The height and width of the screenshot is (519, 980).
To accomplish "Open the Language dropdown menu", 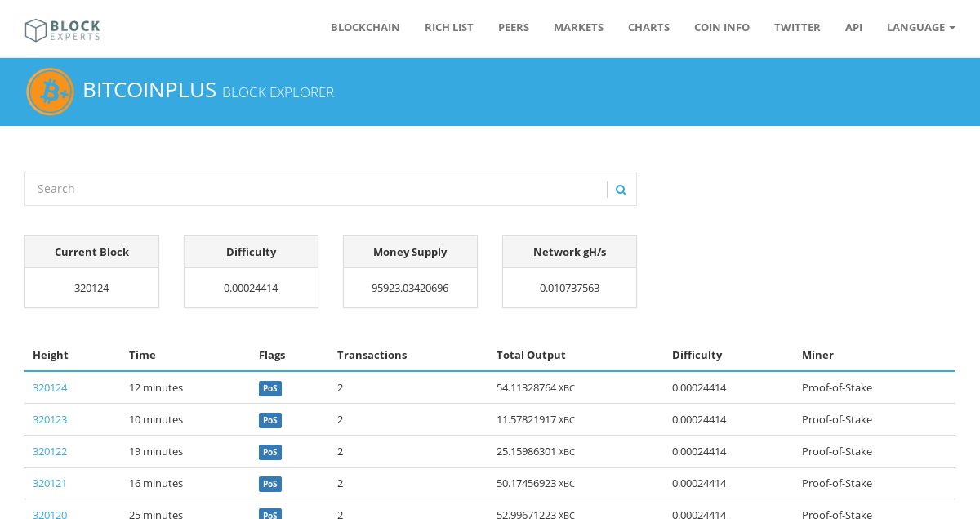I will pos(920,27).
